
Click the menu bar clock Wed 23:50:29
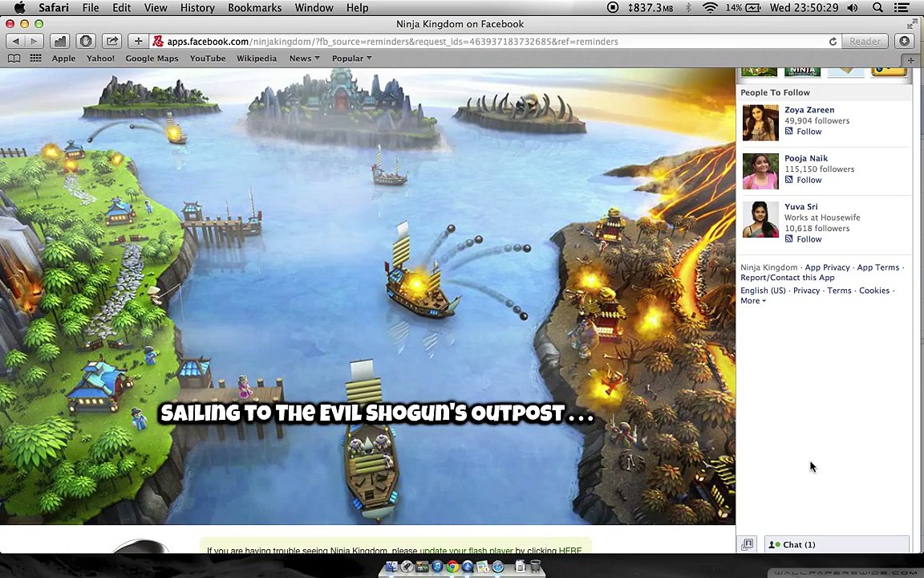point(804,8)
